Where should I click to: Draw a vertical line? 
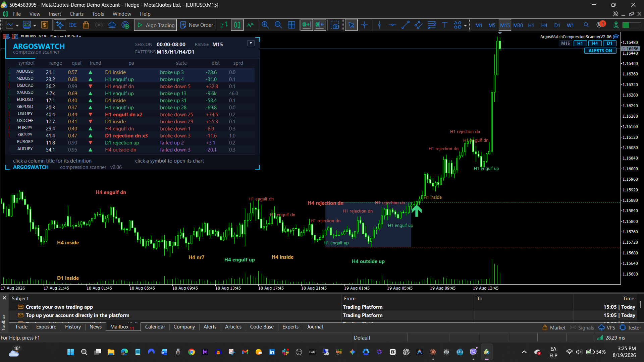tap(379, 25)
